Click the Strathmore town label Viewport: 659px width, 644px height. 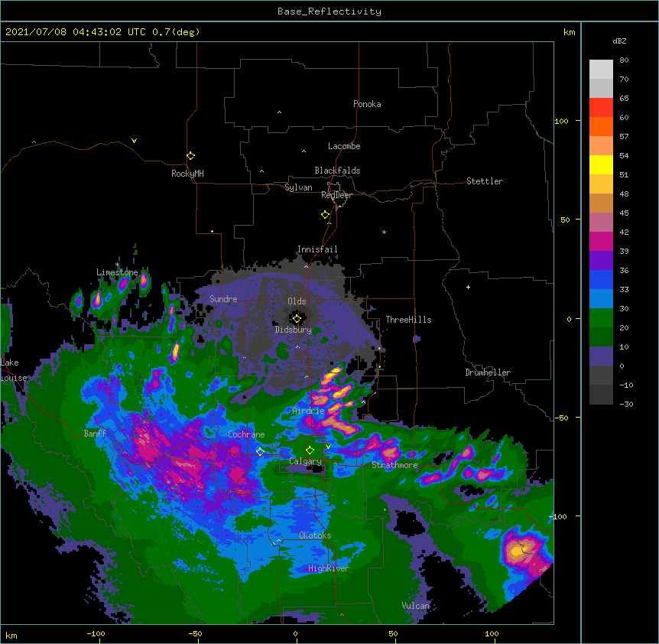[394, 465]
